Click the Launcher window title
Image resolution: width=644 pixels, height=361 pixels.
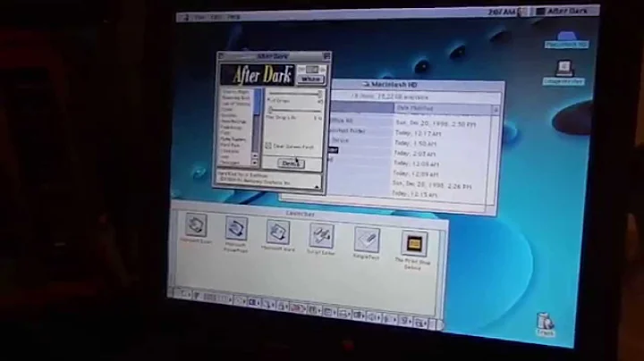click(x=301, y=214)
